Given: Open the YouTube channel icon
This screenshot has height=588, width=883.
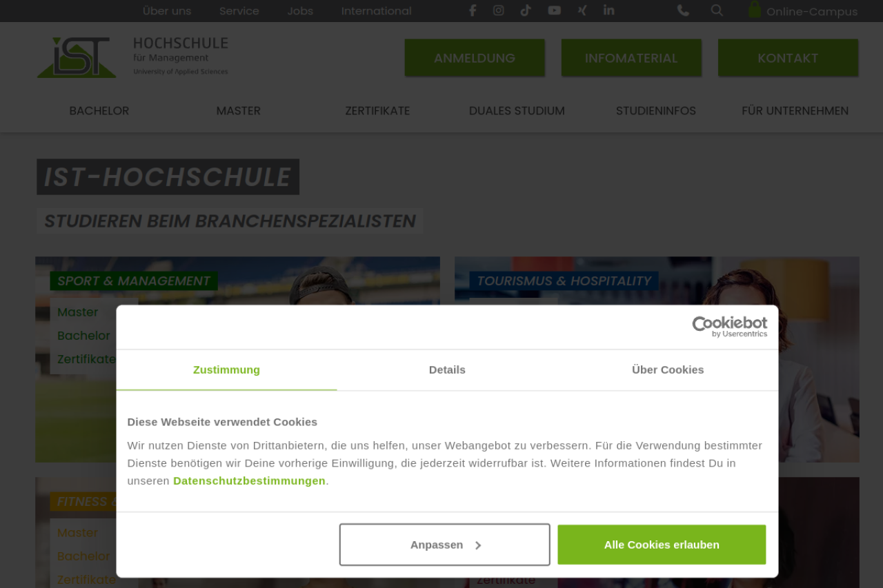Looking at the screenshot, I should (554, 10).
